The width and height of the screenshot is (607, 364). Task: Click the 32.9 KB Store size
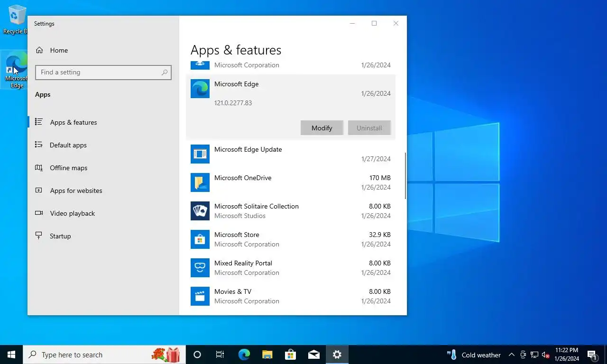click(x=380, y=235)
